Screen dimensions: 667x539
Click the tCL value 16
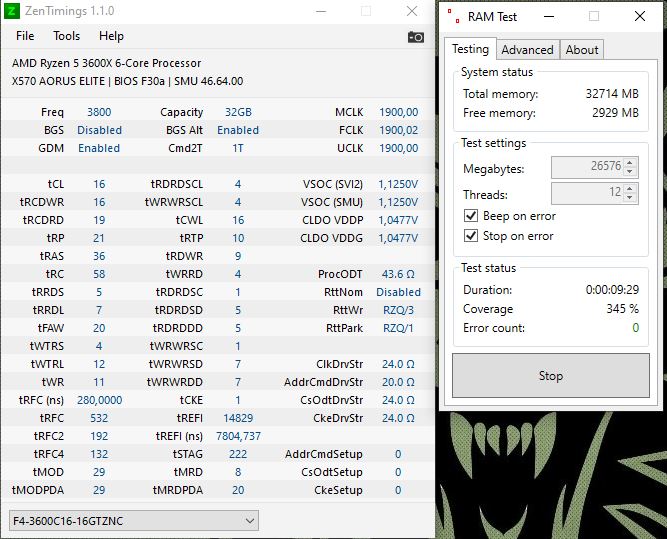(x=99, y=184)
